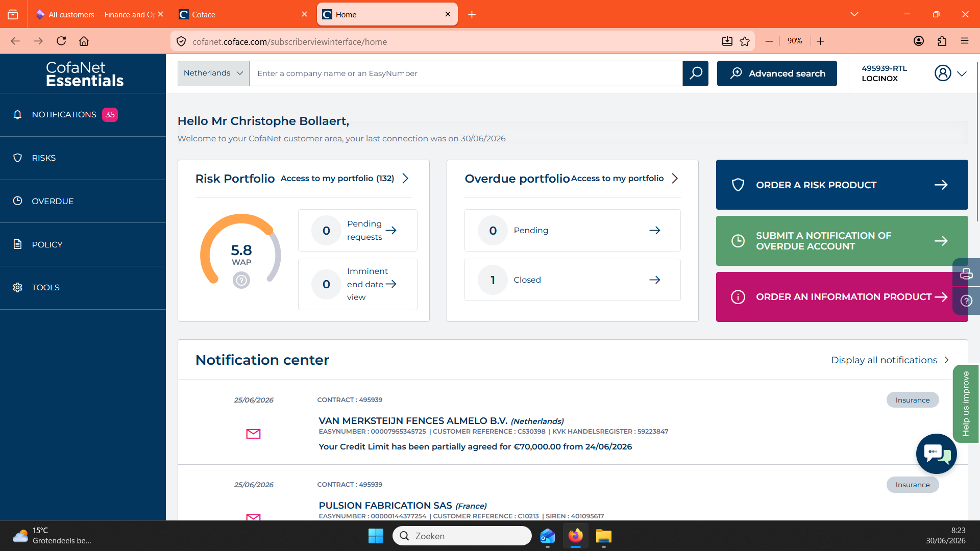Open the Firefox list all tabs chevron
The height and width of the screenshot is (551, 980).
pos(854,14)
